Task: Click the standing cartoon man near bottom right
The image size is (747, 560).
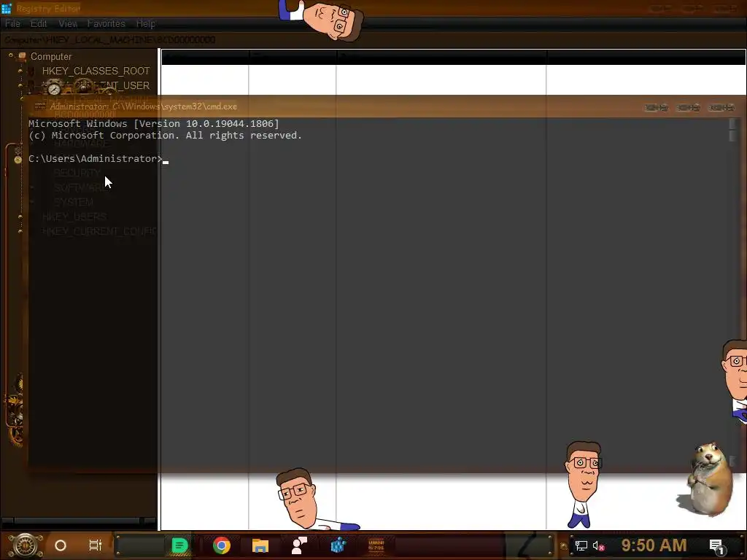Action: click(x=583, y=484)
